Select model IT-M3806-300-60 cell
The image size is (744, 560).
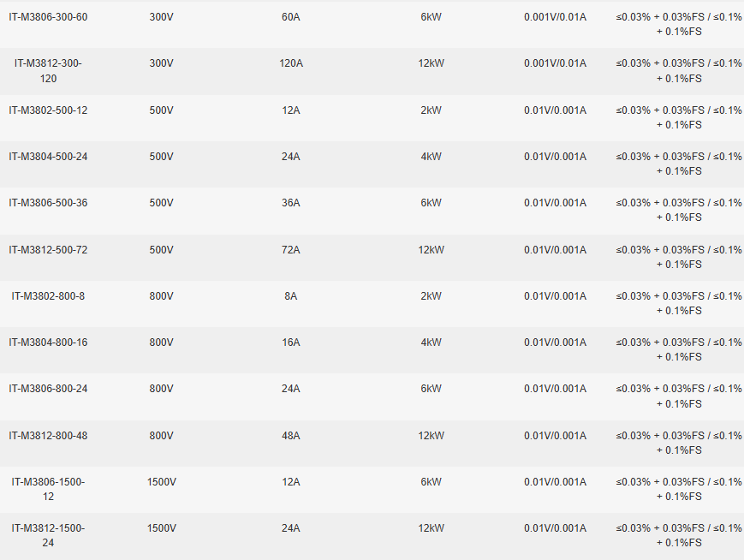(x=48, y=17)
